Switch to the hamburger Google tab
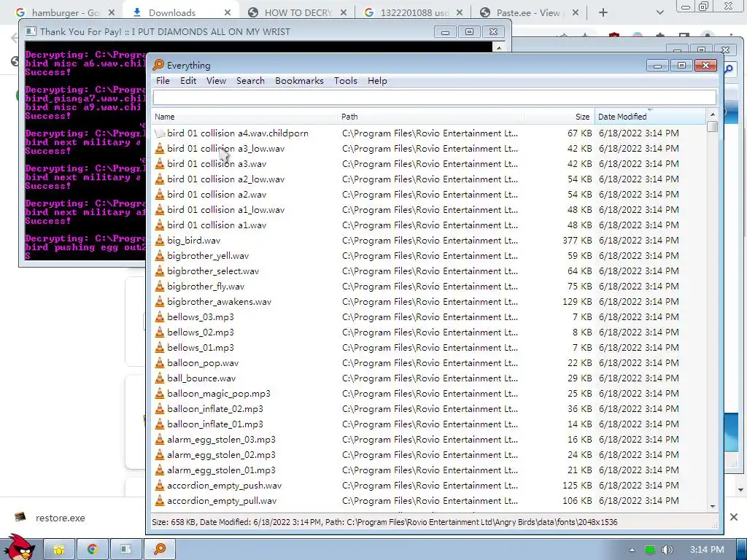This screenshot has width=747, height=560. (65, 13)
